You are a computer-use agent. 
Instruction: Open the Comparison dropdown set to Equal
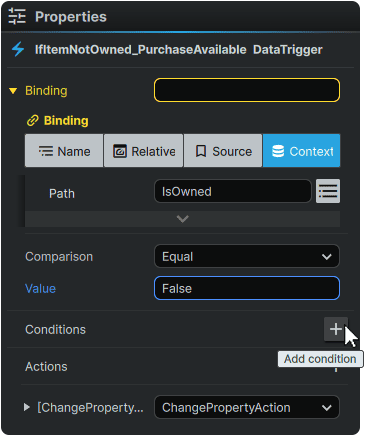(247, 256)
